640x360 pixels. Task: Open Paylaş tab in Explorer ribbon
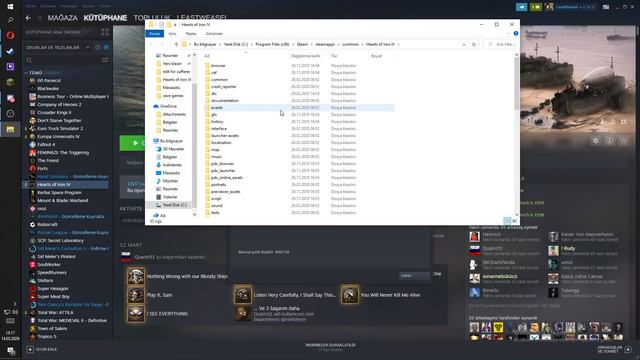[191, 33]
